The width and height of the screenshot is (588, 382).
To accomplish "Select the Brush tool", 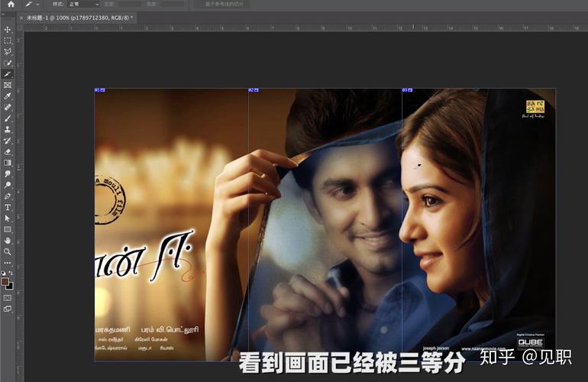I will pyautogui.click(x=8, y=118).
